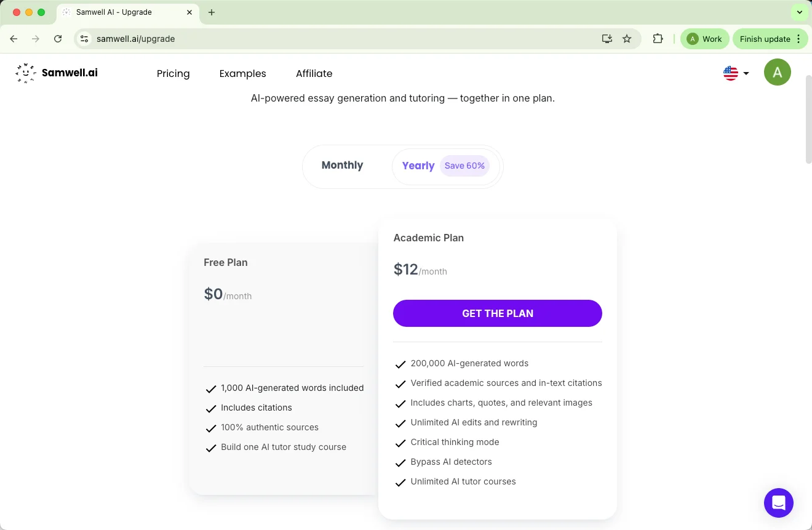Open the green user avatar A
The width and height of the screenshot is (812, 530).
[777, 73]
